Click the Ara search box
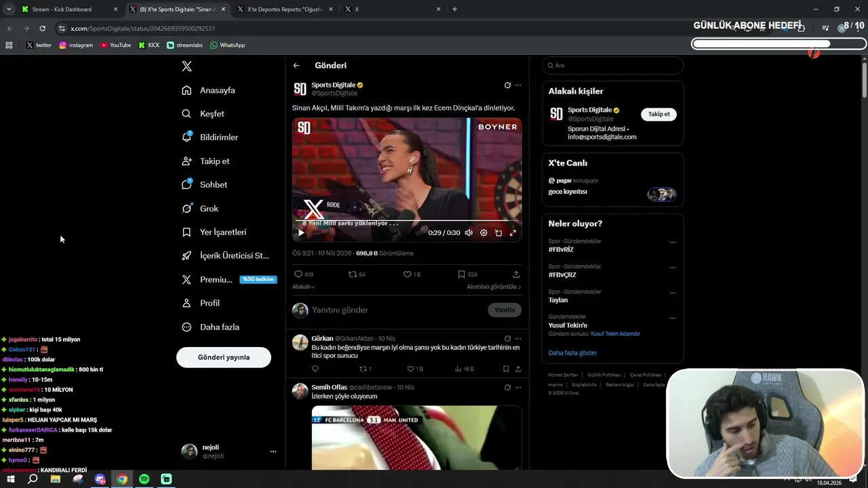 pyautogui.click(x=612, y=65)
